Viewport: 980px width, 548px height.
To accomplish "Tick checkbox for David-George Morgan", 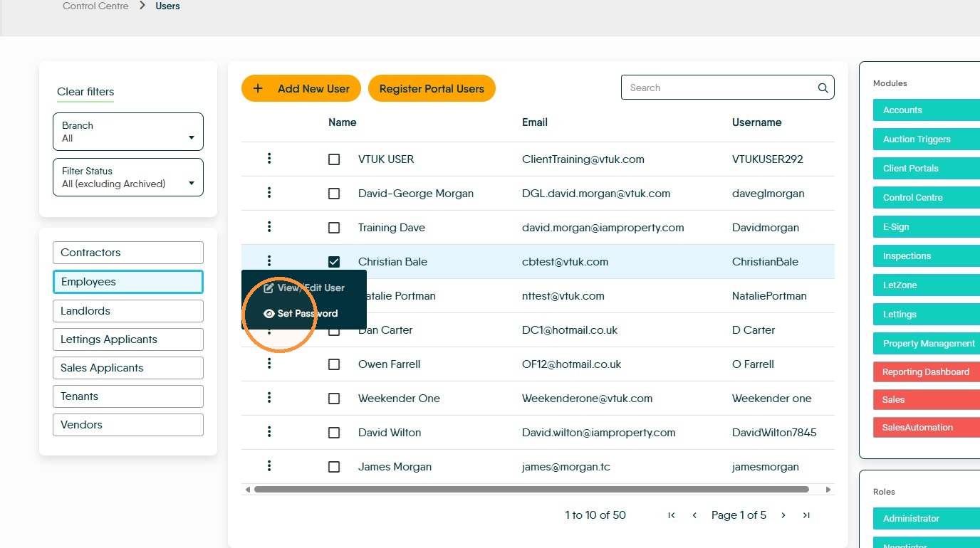I will (334, 194).
